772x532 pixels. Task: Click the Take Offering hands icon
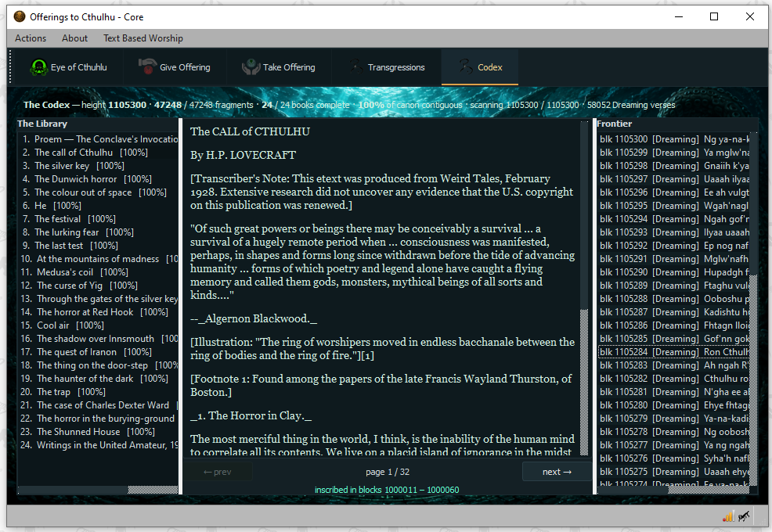tap(251, 67)
